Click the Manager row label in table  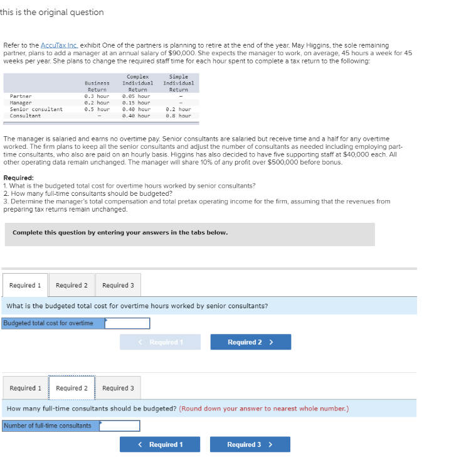(x=21, y=103)
